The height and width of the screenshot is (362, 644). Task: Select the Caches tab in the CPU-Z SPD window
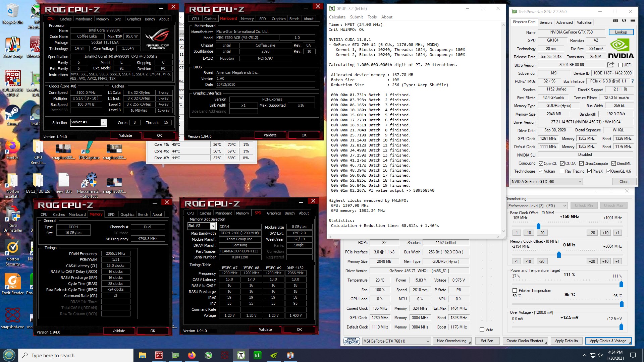point(205,213)
